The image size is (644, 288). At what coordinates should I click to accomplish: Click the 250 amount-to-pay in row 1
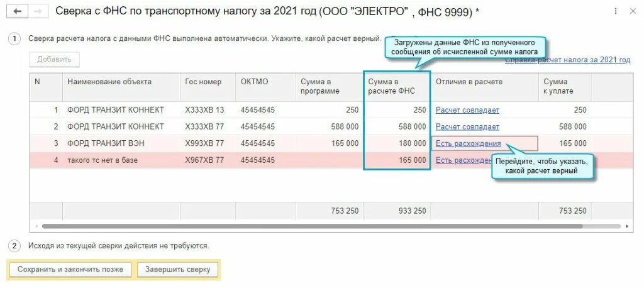tap(565, 110)
